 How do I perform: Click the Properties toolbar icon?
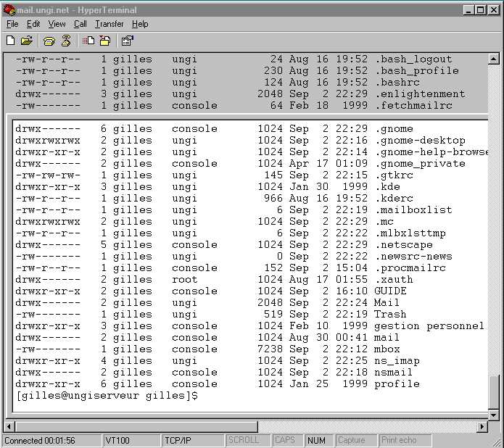pos(128,41)
